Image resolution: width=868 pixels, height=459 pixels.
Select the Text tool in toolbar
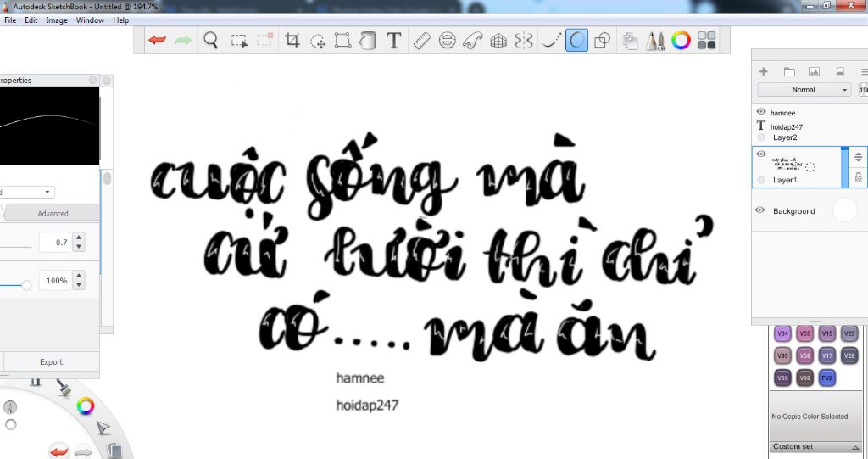point(393,40)
